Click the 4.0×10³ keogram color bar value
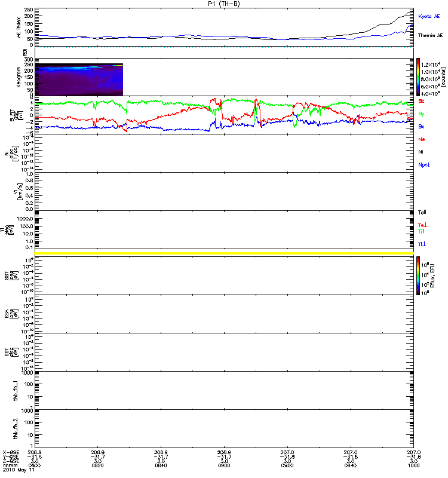The width and height of the screenshot is (448, 478). 430,94
